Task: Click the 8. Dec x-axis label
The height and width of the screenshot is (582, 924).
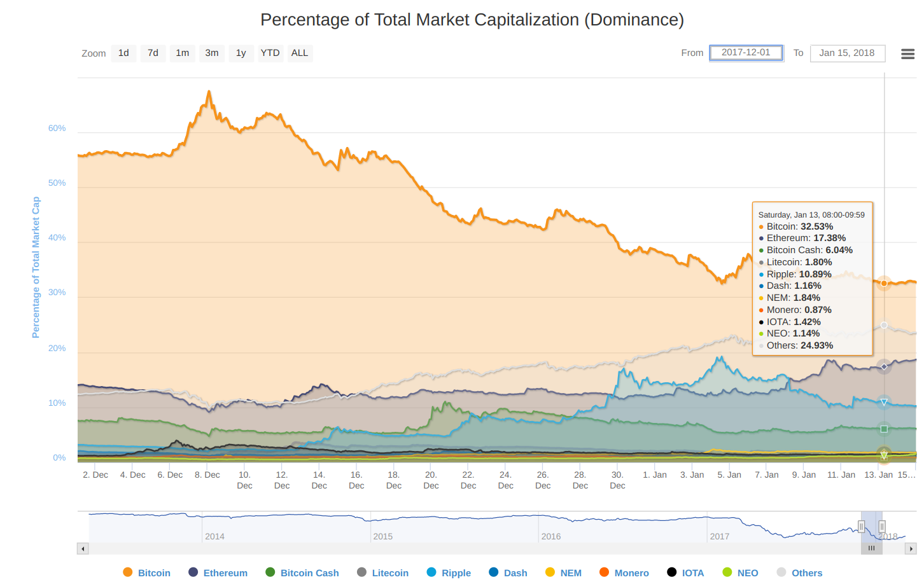Action: click(207, 475)
